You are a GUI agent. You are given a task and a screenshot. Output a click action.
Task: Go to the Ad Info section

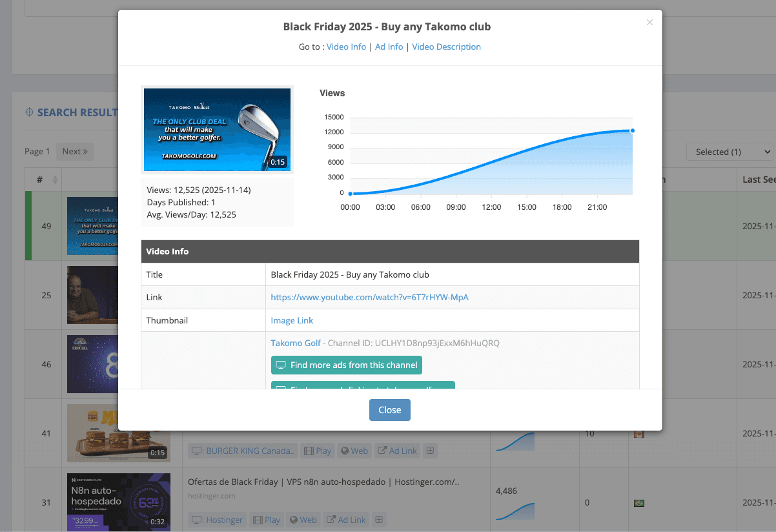click(389, 46)
